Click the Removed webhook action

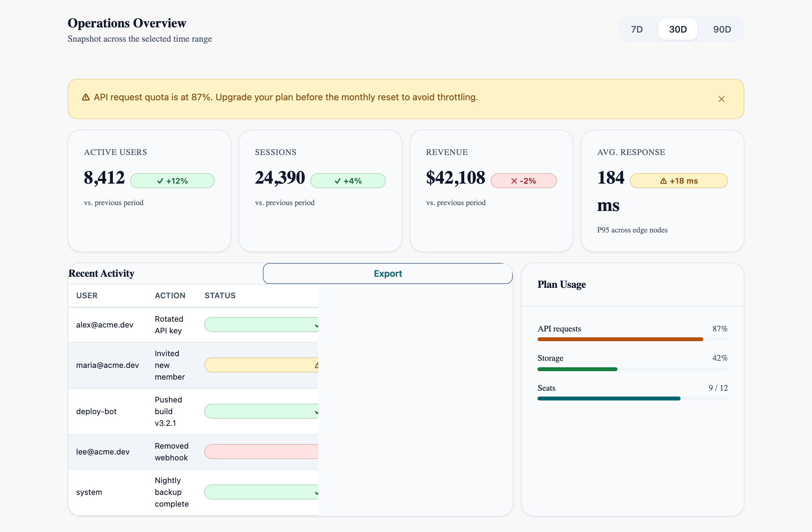pyautogui.click(x=172, y=451)
